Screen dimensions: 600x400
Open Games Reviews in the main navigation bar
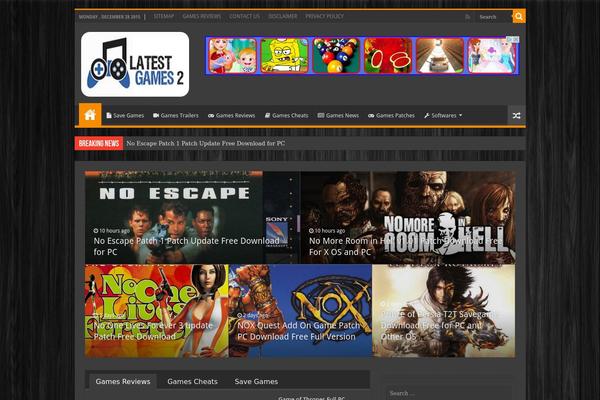click(x=232, y=115)
